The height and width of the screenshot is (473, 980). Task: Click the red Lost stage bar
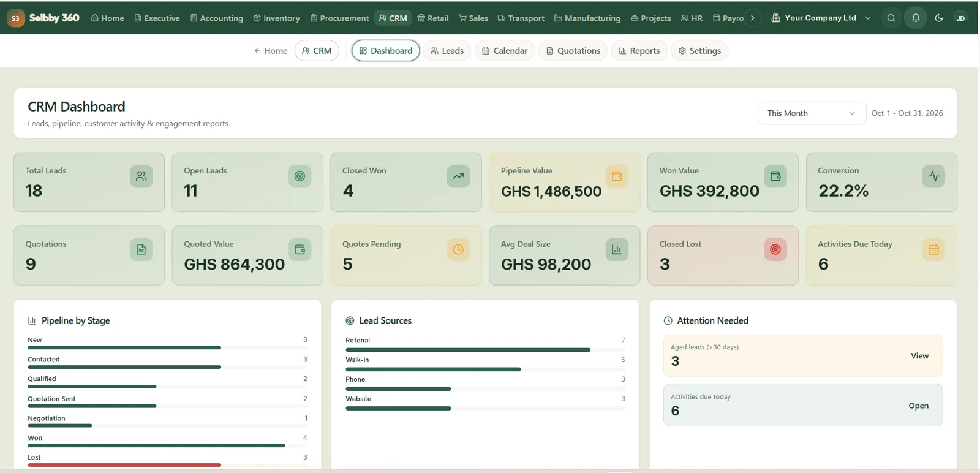tap(124, 465)
